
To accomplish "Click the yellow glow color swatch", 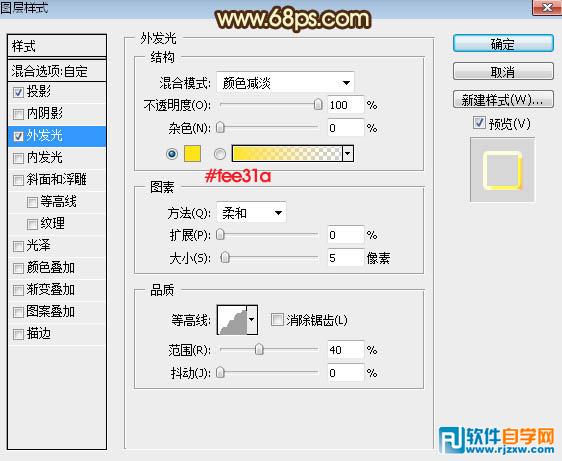I will 192,154.
